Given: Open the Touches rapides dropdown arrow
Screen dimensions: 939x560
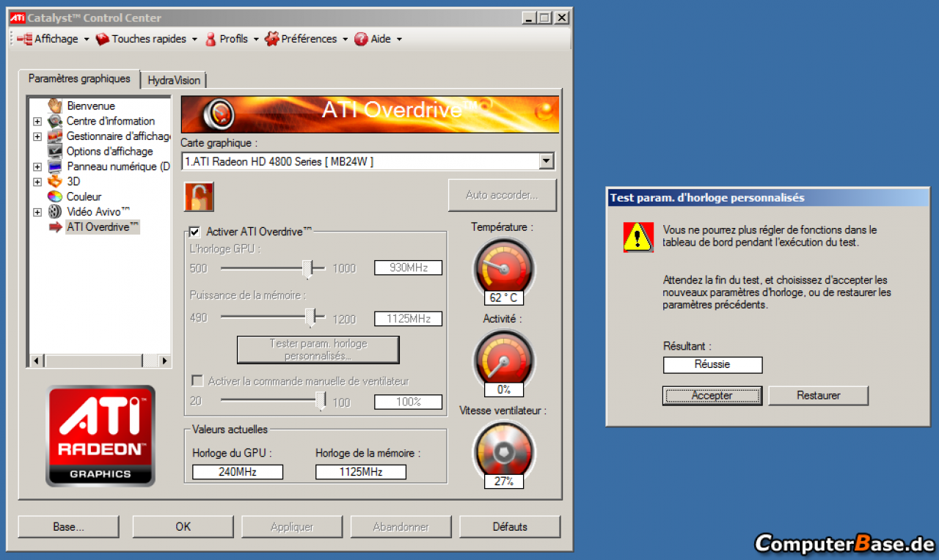Looking at the screenshot, I should click(x=194, y=40).
